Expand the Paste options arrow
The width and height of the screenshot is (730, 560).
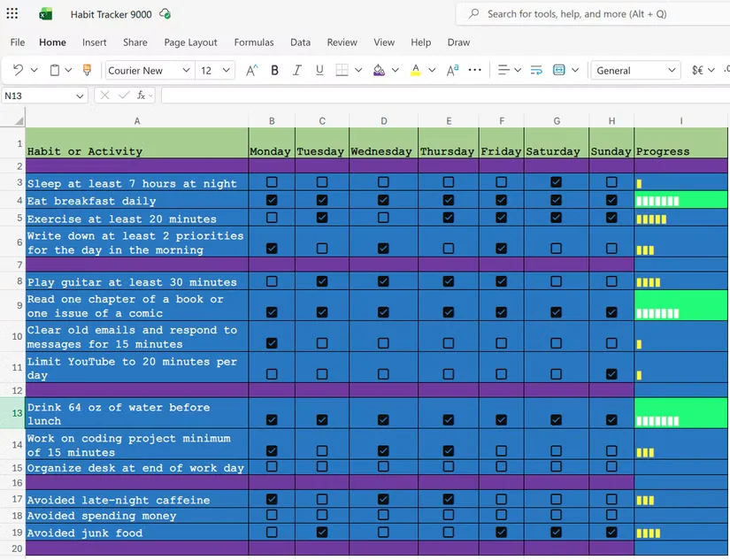click(x=68, y=70)
